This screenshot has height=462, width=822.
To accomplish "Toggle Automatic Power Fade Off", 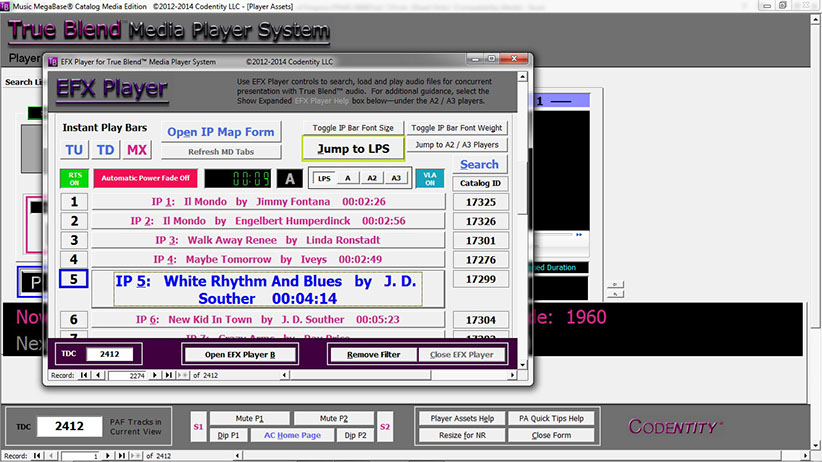I will coord(145,178).
